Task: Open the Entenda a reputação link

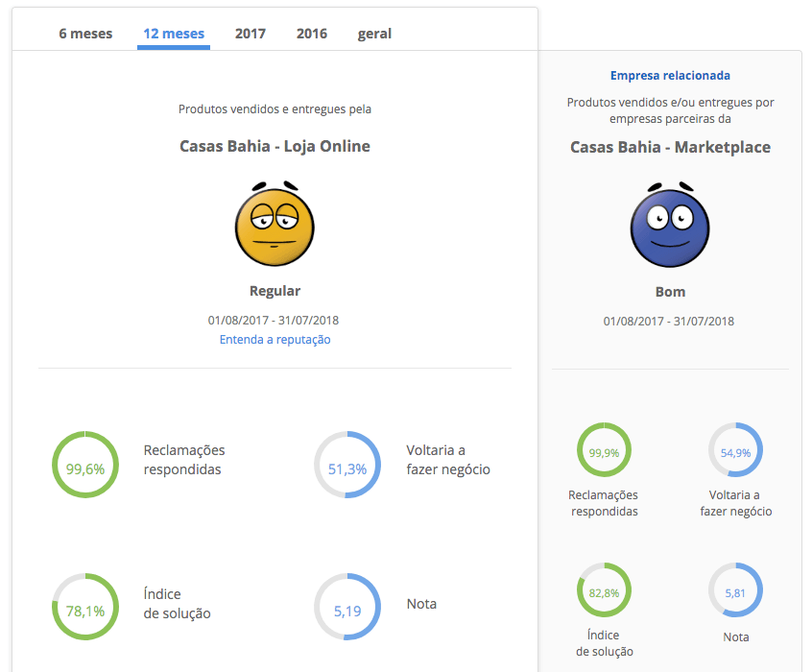Action: (x=275, y=340)
